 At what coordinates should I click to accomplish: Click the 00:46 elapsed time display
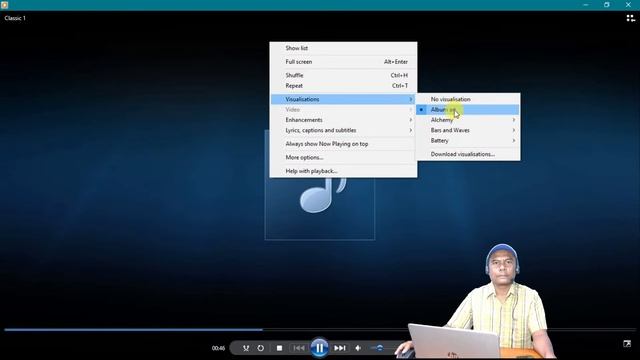(x=218, y=348)
